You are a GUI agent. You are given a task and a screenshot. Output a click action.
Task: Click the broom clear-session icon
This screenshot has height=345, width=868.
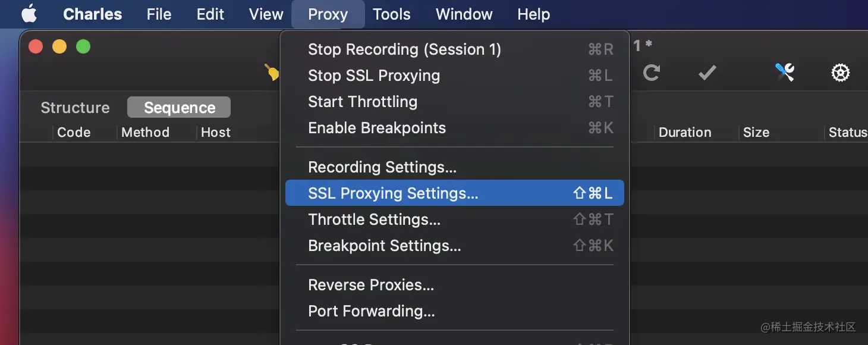point(272,73)
